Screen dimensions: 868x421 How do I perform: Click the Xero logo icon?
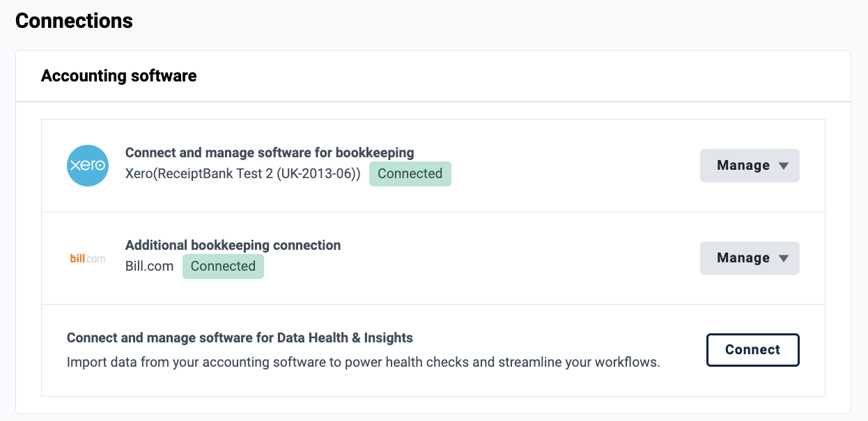88,166
